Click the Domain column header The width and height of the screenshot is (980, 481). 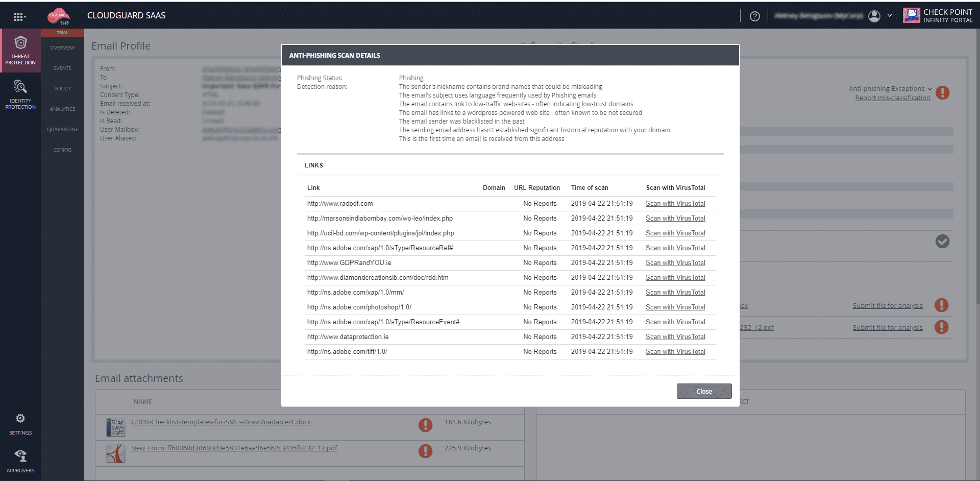coord(494,188)
